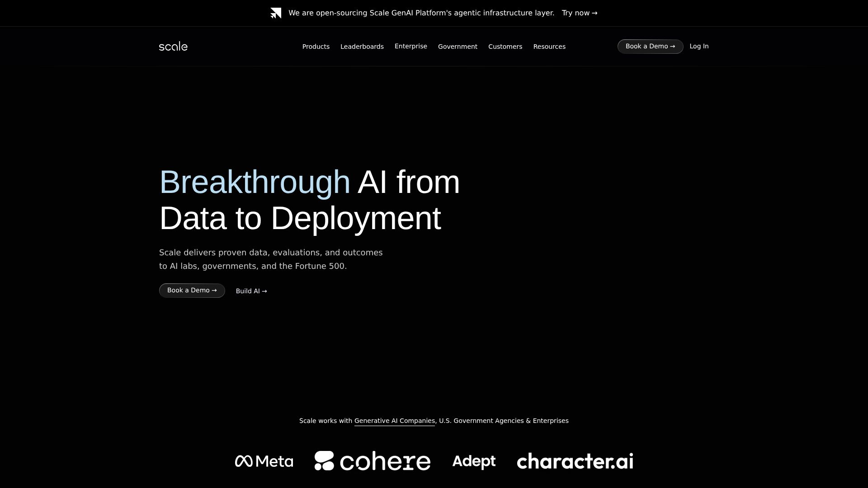Click the arrow icon in the announcement banner
Image resolution: width=868 pixels, height=488 pixels.
(276, 13)
